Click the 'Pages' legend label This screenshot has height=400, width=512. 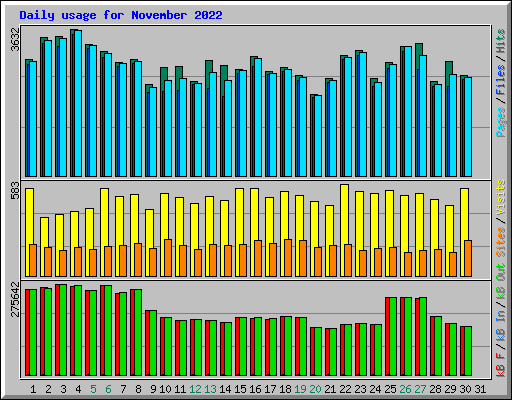[x=501, y=122]
